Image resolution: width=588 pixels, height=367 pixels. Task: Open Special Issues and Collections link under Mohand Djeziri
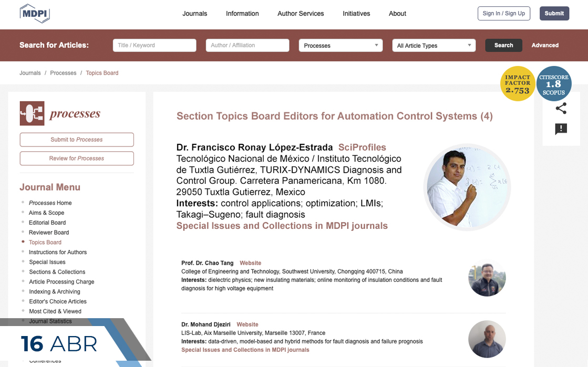245,350
